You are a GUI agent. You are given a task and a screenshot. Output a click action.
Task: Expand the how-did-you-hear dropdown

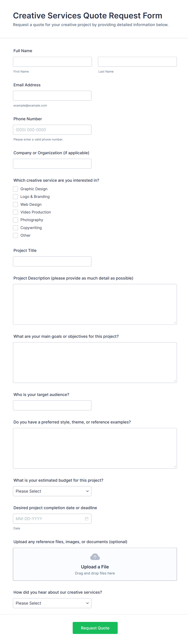[x=52, y=603]
